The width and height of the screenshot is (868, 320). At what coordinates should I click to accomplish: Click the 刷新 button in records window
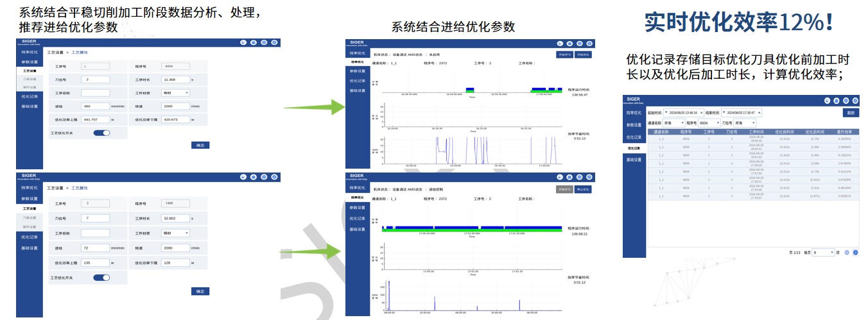point(851,112)
